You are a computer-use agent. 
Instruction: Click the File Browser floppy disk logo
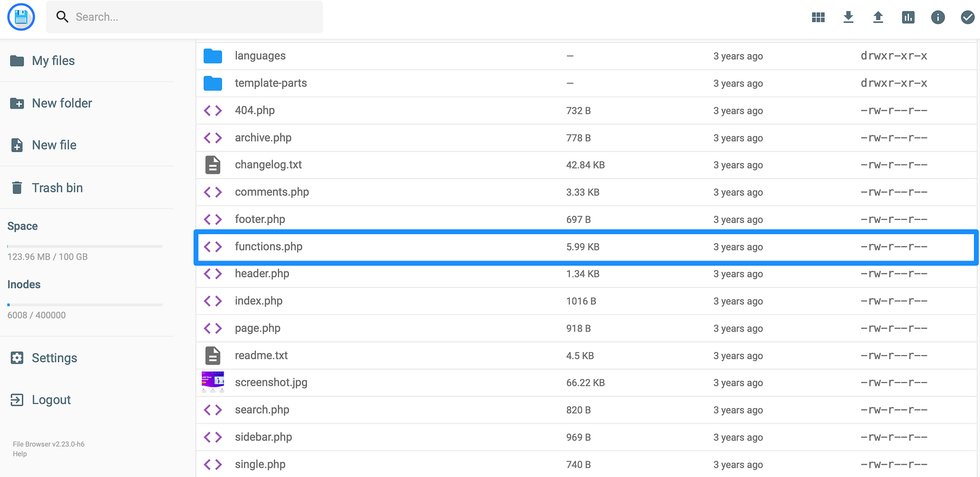click(21, 17)
